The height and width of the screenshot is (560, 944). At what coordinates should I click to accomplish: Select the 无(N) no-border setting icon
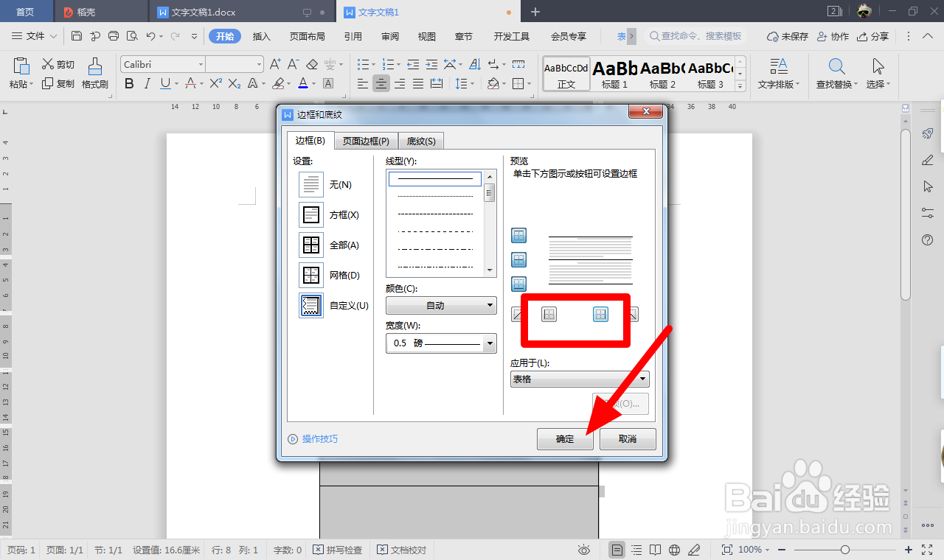(x=311, y=184)
